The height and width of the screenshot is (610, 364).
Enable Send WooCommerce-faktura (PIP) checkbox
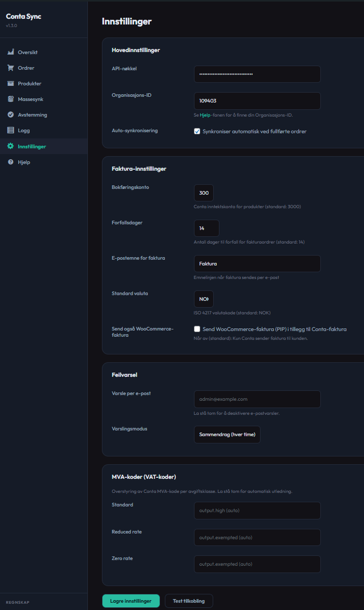tap(197, 329)
